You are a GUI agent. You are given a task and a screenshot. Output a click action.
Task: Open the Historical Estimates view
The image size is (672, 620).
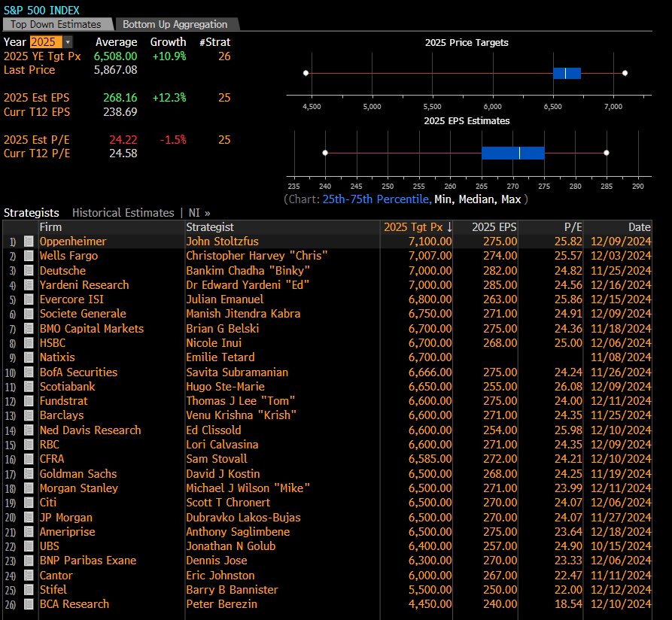(x=123, y=212)
